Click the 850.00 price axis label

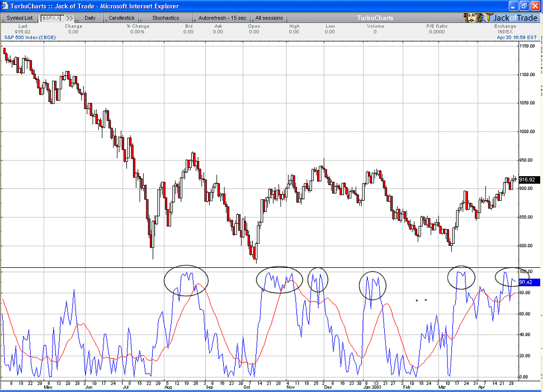tap(526, 217)
